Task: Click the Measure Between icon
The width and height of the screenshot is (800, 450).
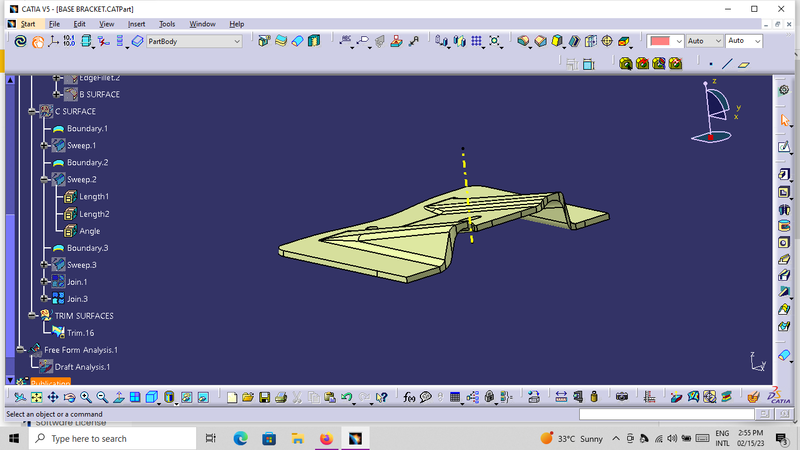Action: click(561, 397)
